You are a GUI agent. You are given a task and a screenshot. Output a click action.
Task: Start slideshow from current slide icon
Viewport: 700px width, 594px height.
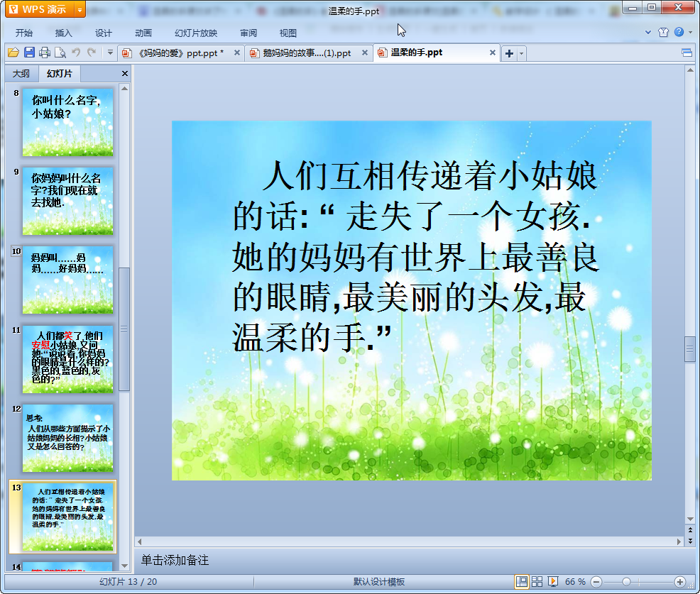[x=552, y=581]
